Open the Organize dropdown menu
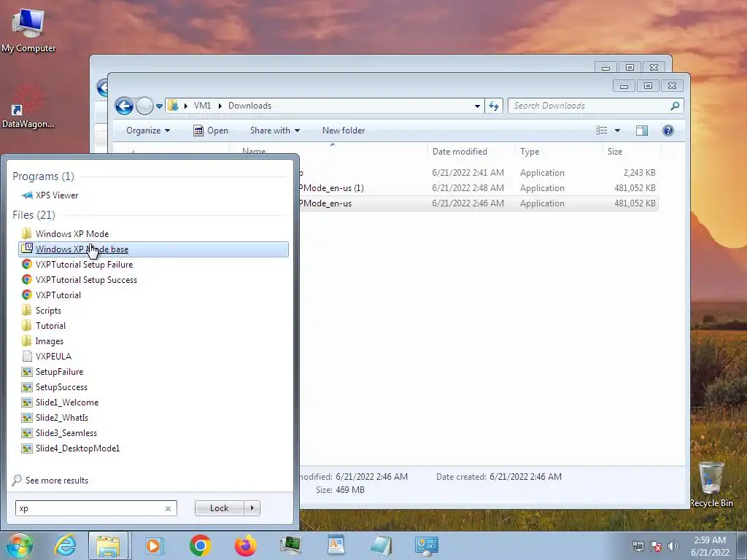This screenshot has width=747, height=560. point(147,131)
